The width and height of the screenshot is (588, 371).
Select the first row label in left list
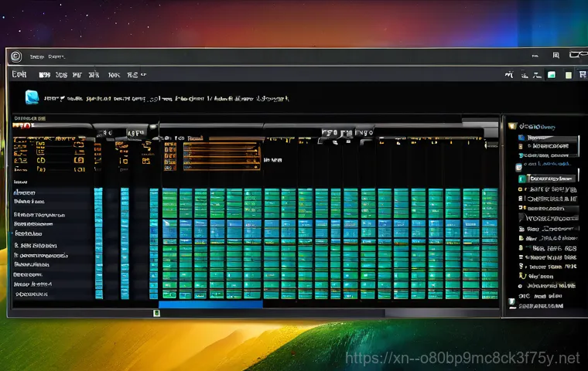point(27,192)
